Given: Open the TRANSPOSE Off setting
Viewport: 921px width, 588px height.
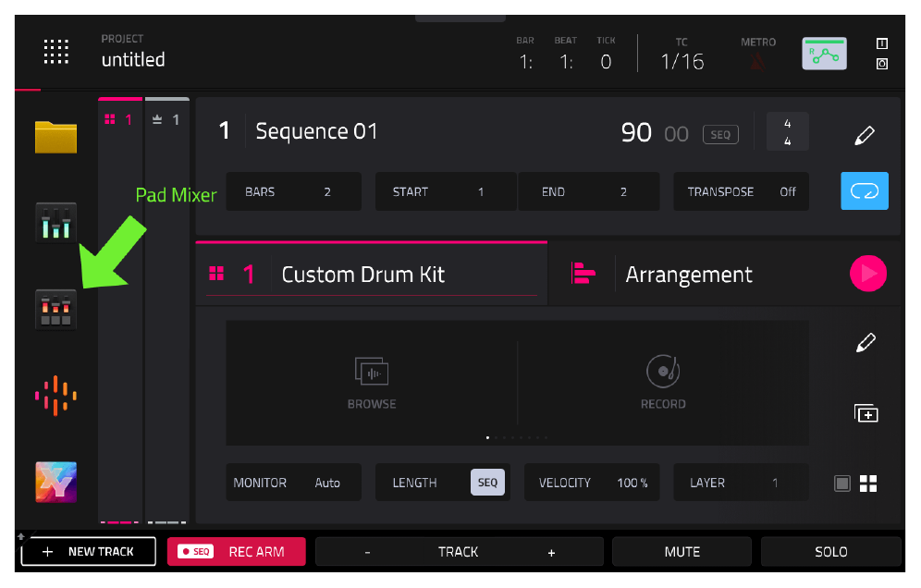Looking at the screenshot, I should point(741,191).
